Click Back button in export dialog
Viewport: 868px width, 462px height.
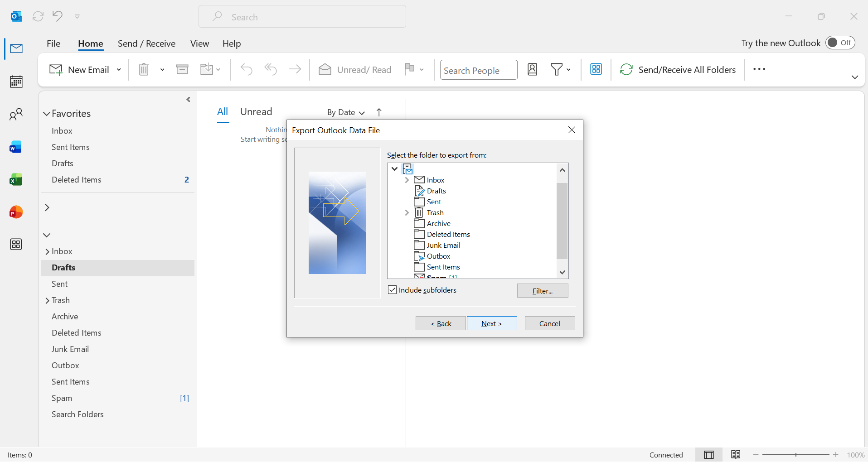click(x=441, y=323)
